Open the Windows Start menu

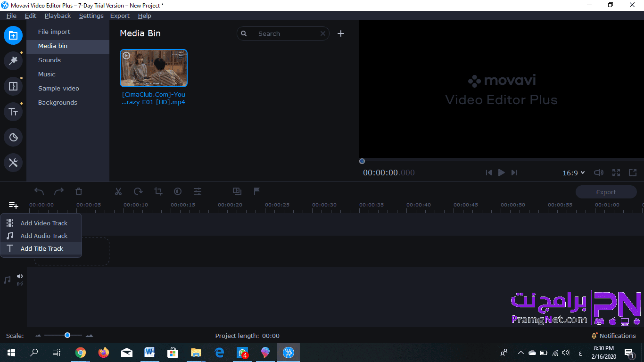[x=11, y=353]
